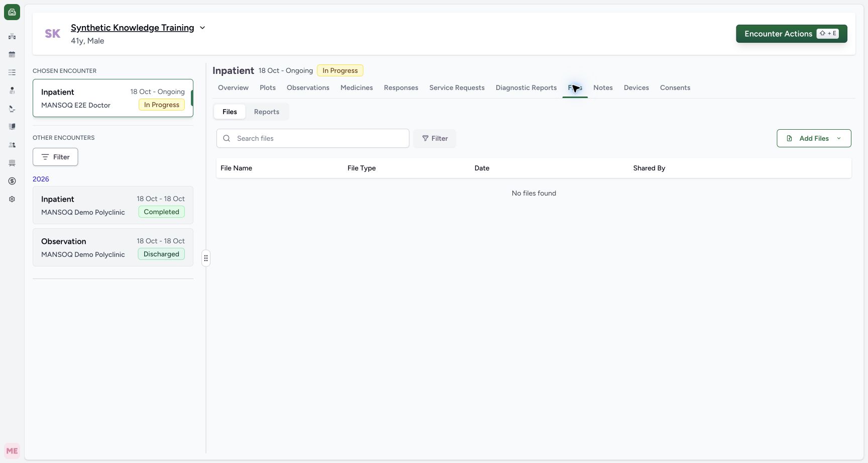Switch to the Observations tab
The image size is (868, 463).
(x=308, y=87)
